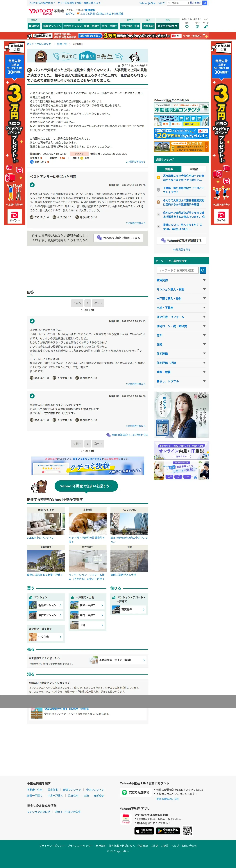Focus the ウェブ検索 input field
Viewport: 236px width, 868px height.
pos(177,3)
